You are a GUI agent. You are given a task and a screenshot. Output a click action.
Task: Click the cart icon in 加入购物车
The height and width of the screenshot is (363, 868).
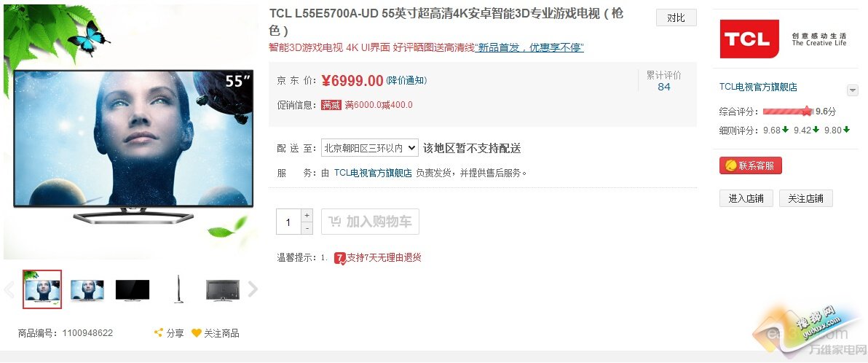[x=335, y=222]
